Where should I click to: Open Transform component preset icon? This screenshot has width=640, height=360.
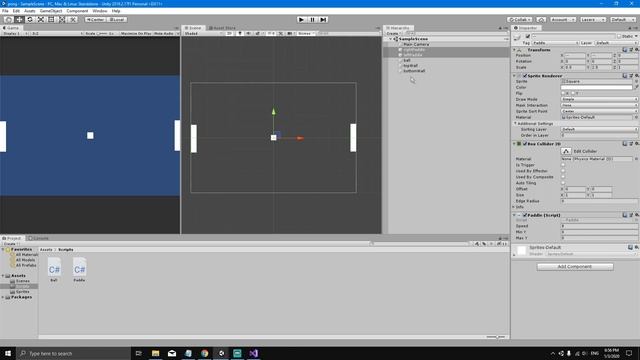pyautogui.click(x=631, y=50)
